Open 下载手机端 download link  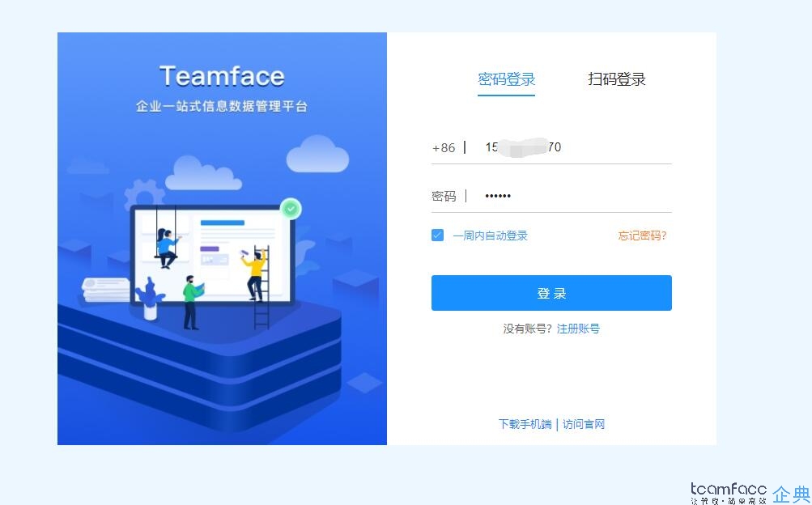(x=525, y=424)
